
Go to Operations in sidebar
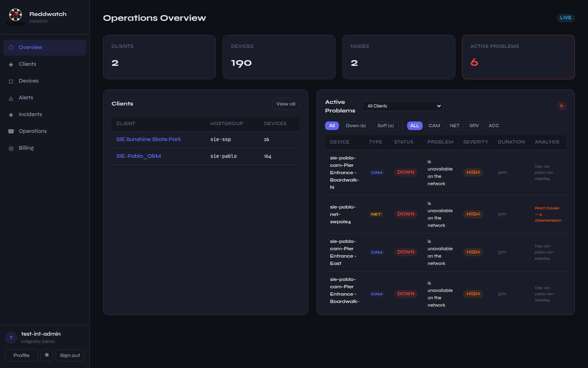[x=45, y=131]
